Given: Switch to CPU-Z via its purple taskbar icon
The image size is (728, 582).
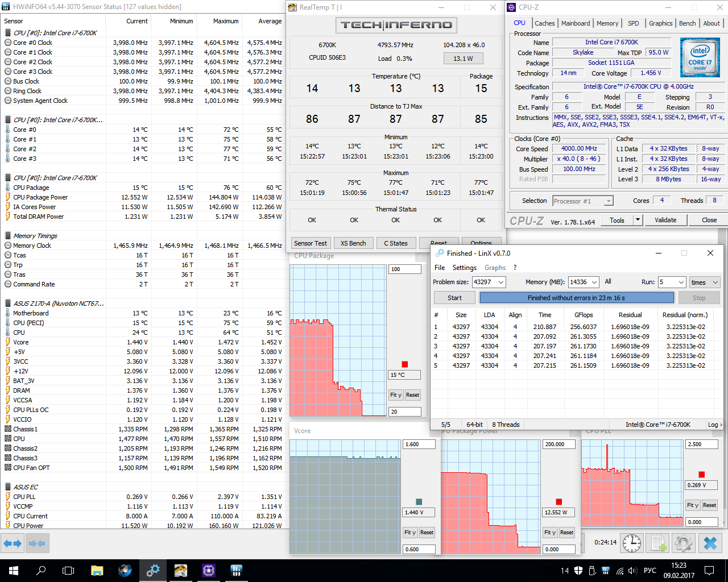Looking at the screenshot, I should click(x=208, y=571).
